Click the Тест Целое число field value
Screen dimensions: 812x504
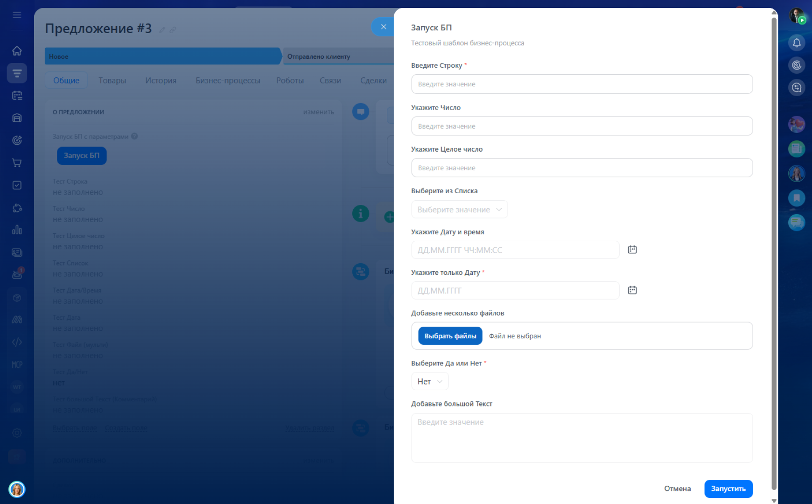(78, 246)
